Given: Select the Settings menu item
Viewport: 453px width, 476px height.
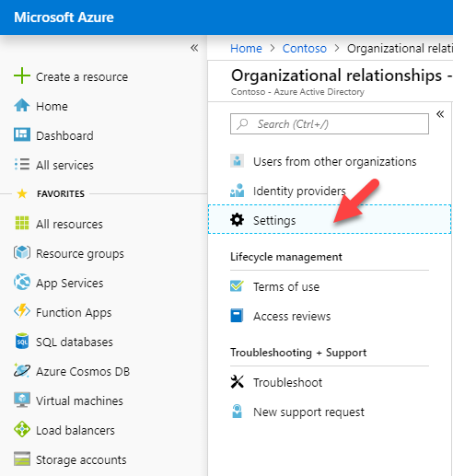Looking at the screenshot, I should [330, 219].
